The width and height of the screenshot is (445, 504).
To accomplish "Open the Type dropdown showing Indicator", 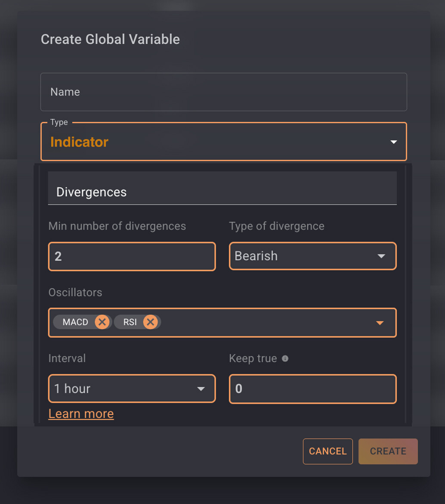I will point(215,142).
